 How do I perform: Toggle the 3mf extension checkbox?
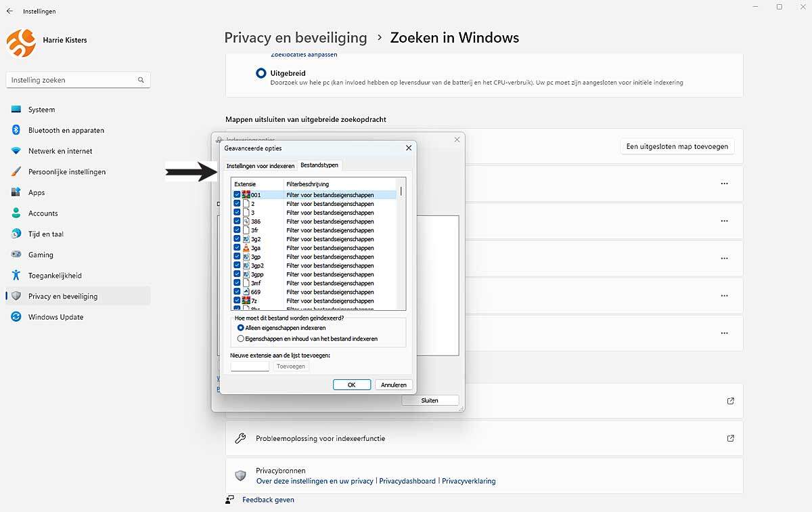(x=237, y=283)
